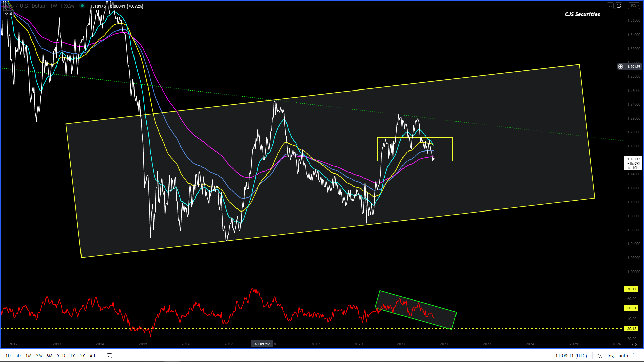This screenshot has height=362, width=644.
Task: Click the green market status dot near the symbol
Action: click(x=82, y=6)
